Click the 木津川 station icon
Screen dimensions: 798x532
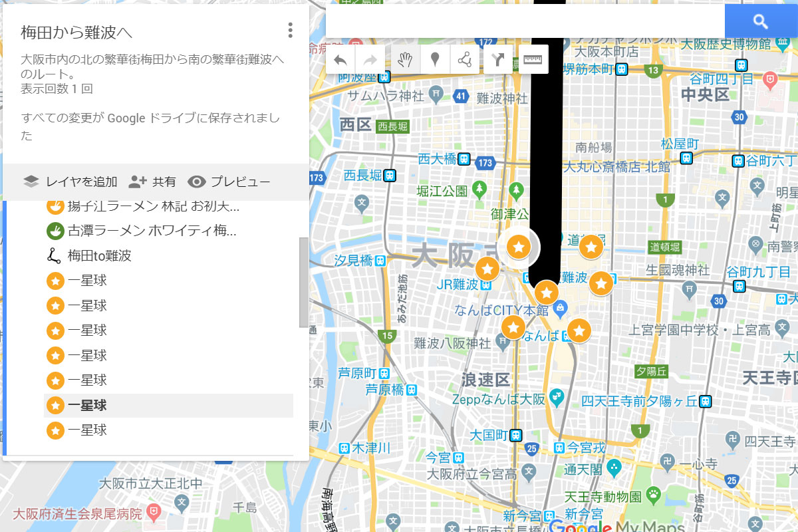[x=345, y=448]
